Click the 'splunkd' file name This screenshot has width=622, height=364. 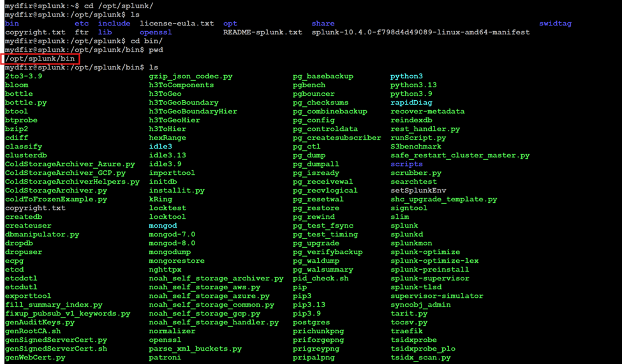click(406, 235)
